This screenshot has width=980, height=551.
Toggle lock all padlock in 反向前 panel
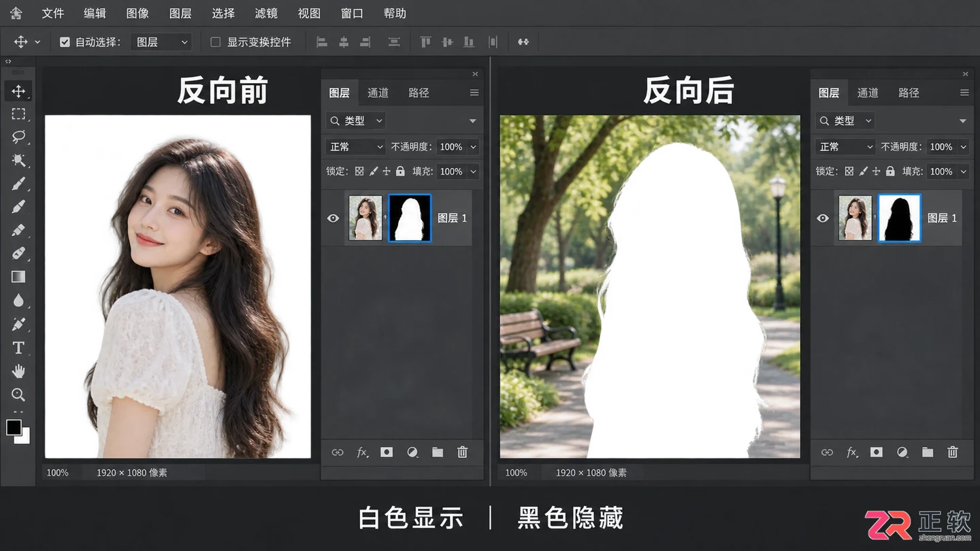pos(400,171)
